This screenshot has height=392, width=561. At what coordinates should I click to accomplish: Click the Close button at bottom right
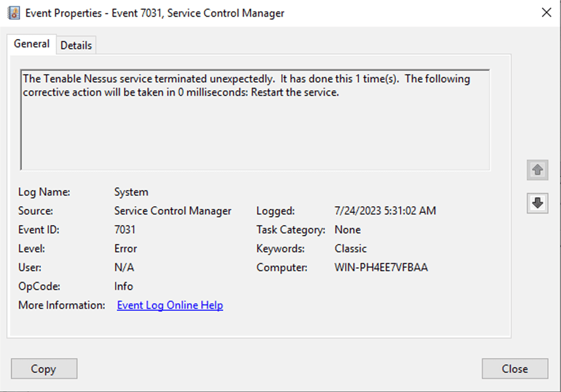pos(514,369)
